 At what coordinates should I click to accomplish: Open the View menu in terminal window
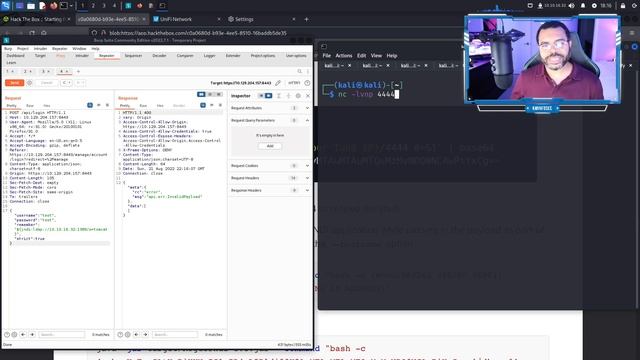click(376, 56)
